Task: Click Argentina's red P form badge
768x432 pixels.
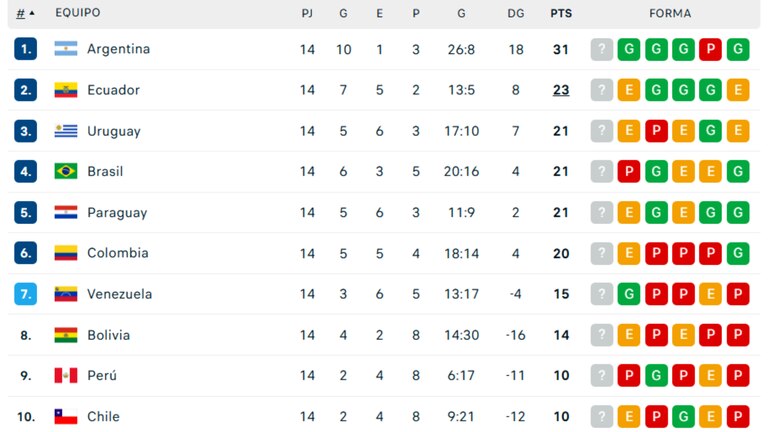Action: [x=711, y=49]
